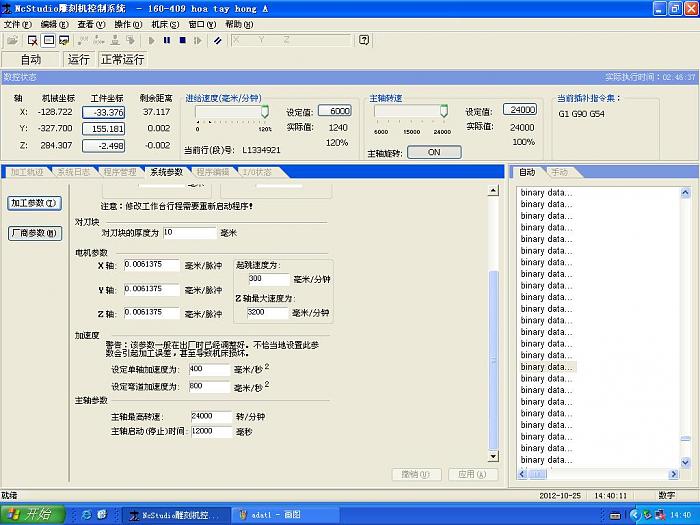Switch to the 程序编辑 tab
Screen dimensions: 700x525
[213, 172]
